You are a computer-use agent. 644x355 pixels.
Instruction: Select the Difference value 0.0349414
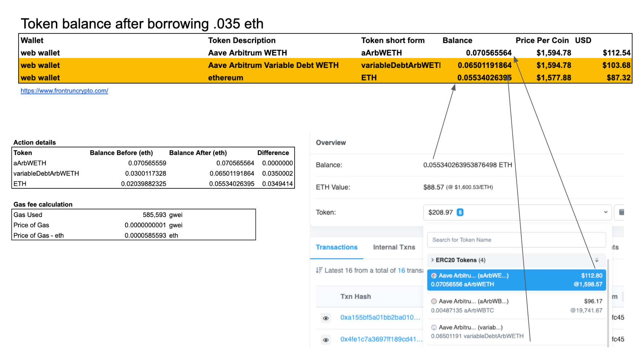coord(277,184)
